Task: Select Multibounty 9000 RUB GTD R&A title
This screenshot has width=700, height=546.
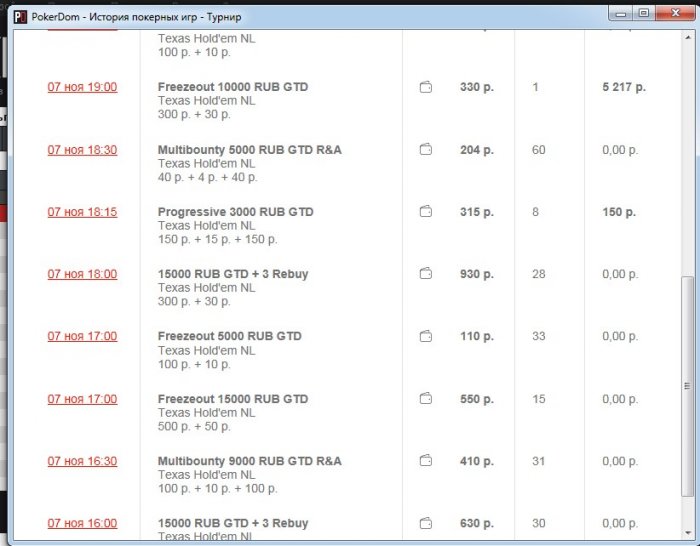Action: 250,461
